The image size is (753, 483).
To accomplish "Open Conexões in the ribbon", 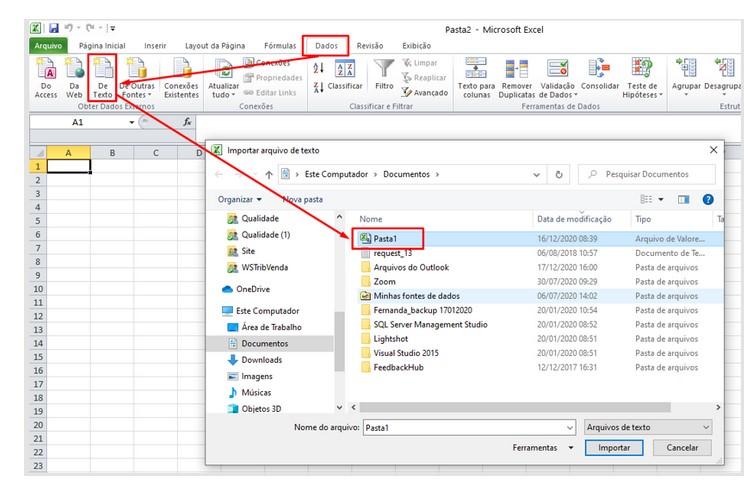I will 267,63.
